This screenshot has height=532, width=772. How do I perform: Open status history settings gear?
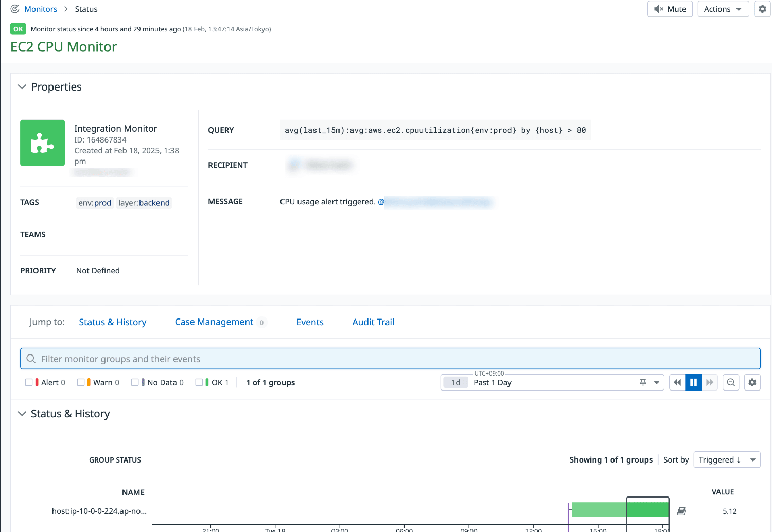752,382
